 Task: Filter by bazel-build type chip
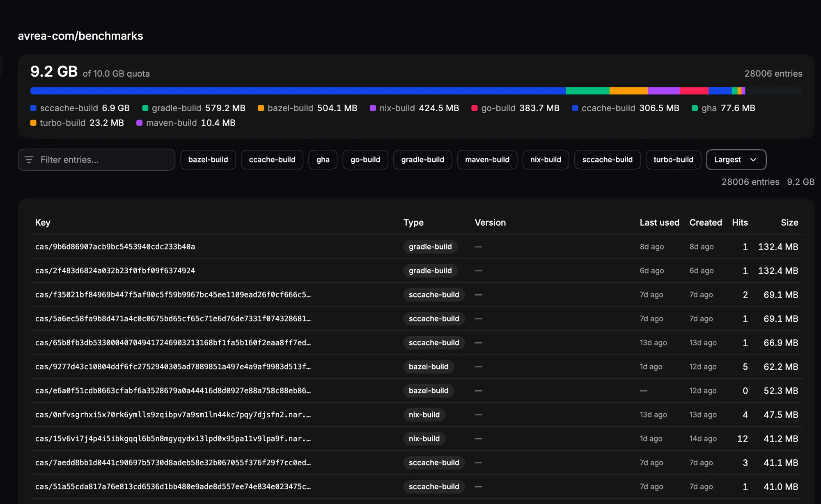click(208, 160)
